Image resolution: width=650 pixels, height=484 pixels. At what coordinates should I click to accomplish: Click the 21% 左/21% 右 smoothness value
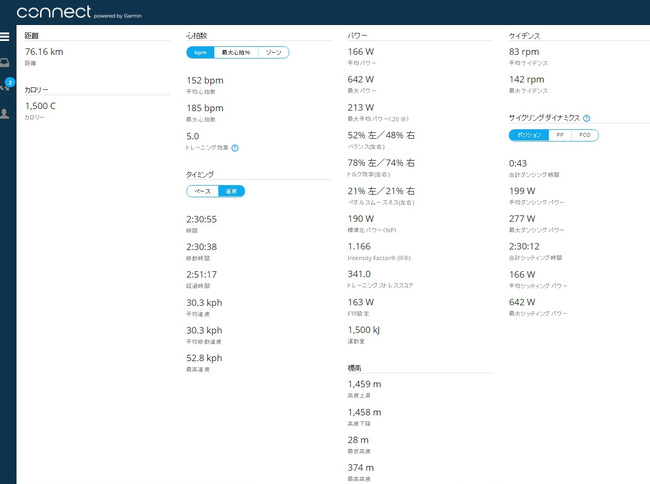pyautogui.click(x=381, y=191)
